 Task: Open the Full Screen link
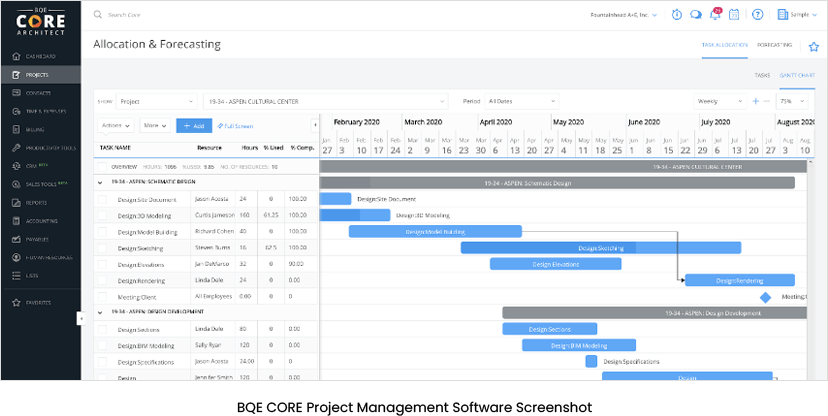pyautogui.click(x=235, y=126)
